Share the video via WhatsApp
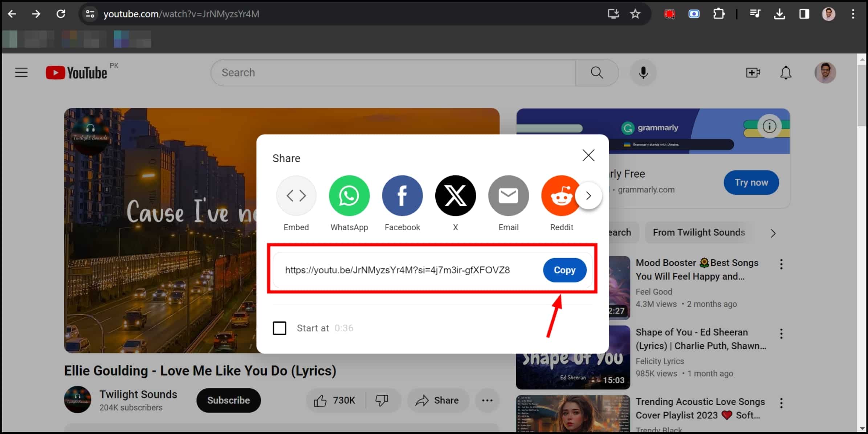The width and height of the screenshot is (868, 434). coord(349,196)
